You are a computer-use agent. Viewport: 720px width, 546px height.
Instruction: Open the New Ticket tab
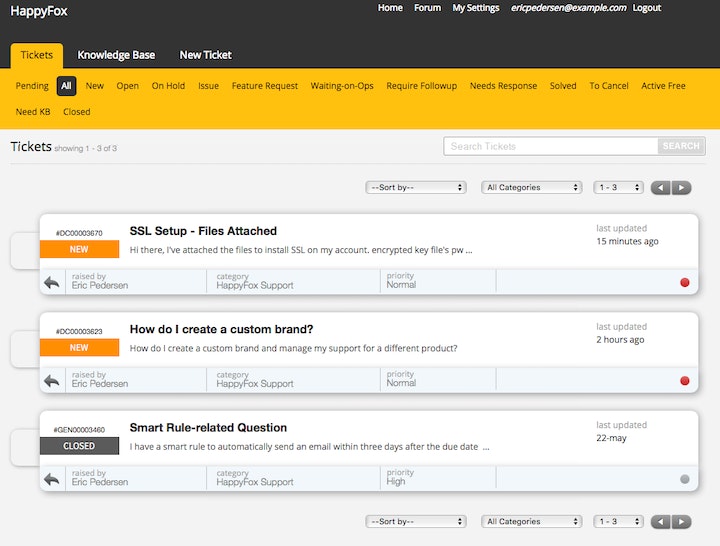206,55
